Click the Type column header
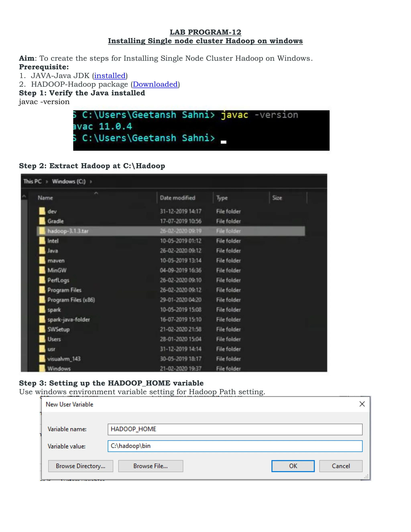Image resolution: width=411 pixels, height=532 pixels. coord(222,198)
